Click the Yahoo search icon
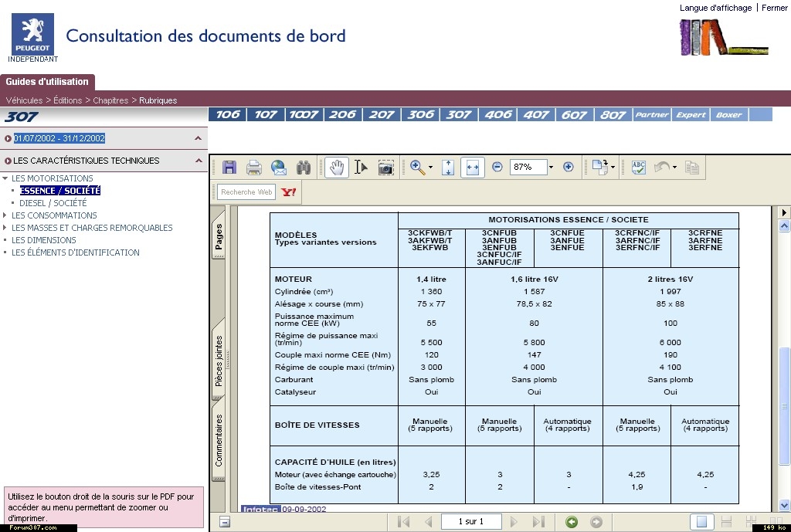 (289, 192)
